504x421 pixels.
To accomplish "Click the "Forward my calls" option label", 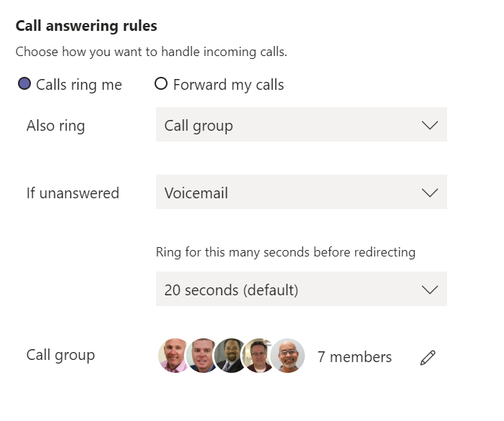I will click(228, 85).
